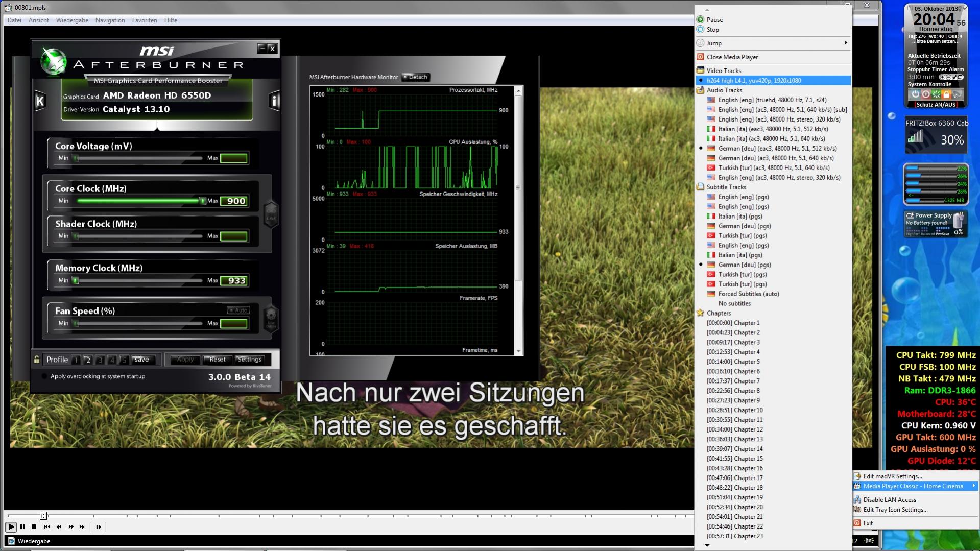Viewport: 980px width, 551px height.
Task: Click the Pause icon in the context menu
Action: 700,19
